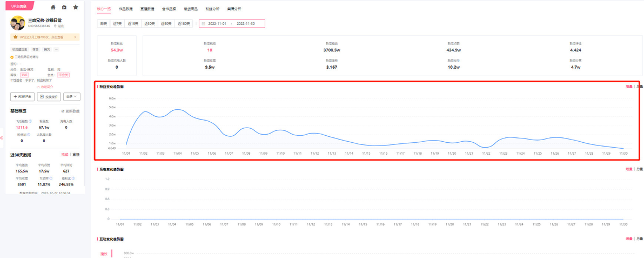This screenshot has height=258, width=644.
Task: Click the star favorite icon
Action: tap(76, 7)
